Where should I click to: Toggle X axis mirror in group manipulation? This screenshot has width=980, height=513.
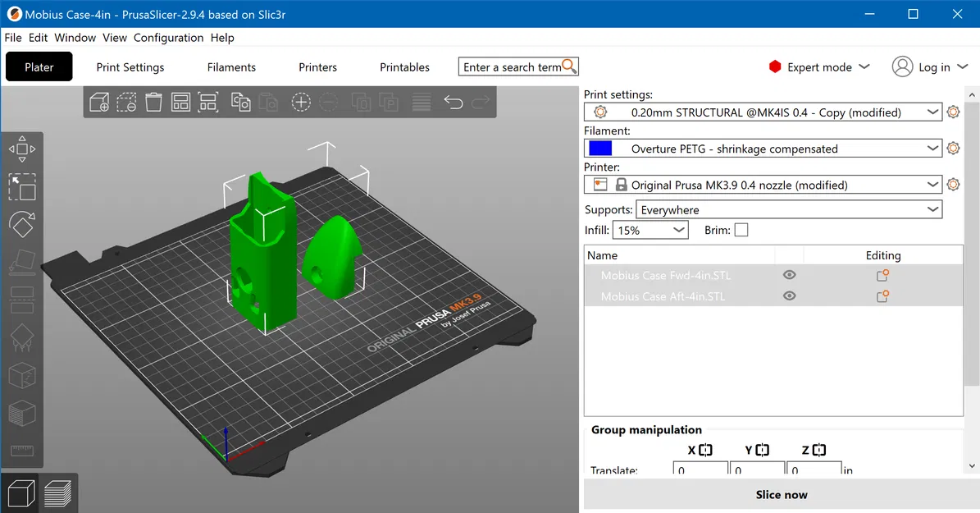[705, 450]
